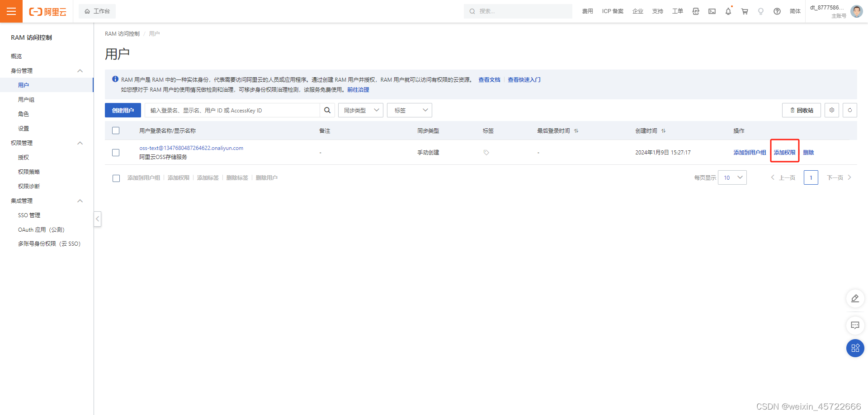
Task: Refresh the user list
Action: [850, 110]
